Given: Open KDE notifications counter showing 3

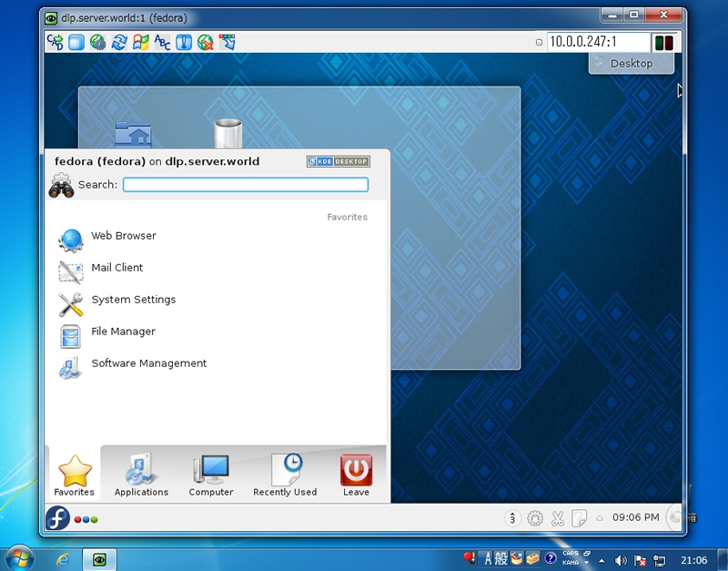Looking at the screenshot, I should (x=512, y=517).
